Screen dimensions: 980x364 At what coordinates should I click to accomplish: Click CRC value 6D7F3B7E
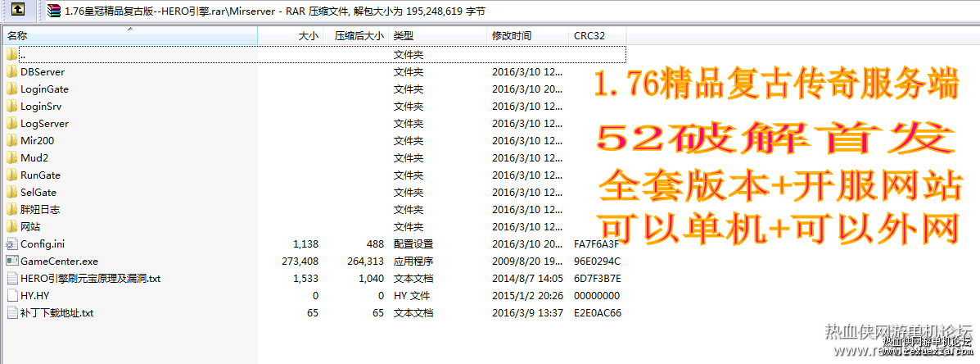pos(598,278)
